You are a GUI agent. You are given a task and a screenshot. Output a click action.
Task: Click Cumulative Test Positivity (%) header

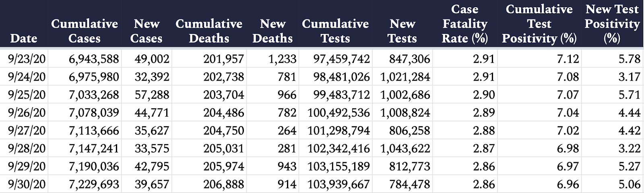(539, 24)
